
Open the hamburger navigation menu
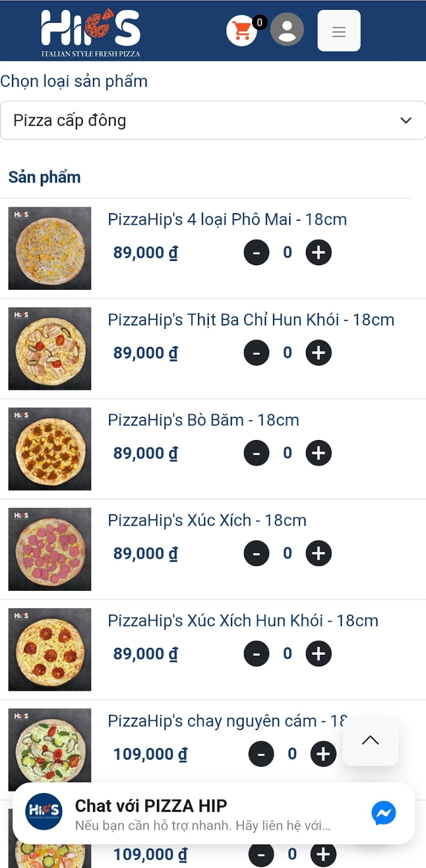point(339,31)
